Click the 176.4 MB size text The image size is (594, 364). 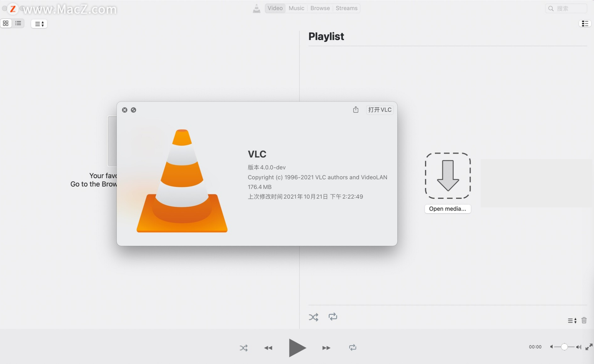coord(260,187)
